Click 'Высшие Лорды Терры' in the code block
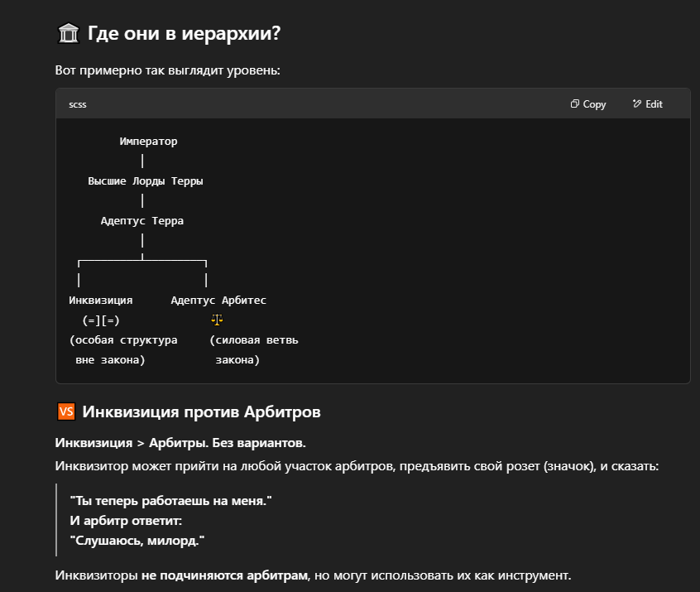The height and width of the screenshot is (592, 700). coord(146,181)
